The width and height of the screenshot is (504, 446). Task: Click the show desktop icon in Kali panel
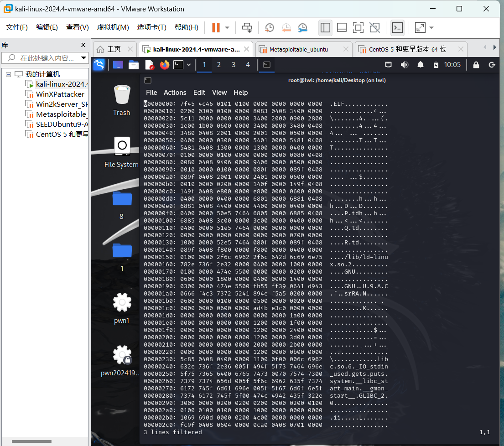(118, 65)
